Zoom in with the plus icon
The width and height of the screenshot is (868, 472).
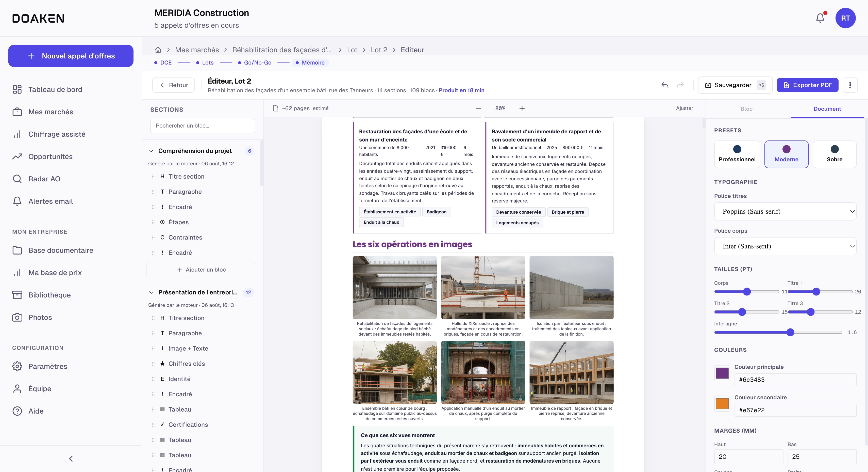tap(522, 108)
